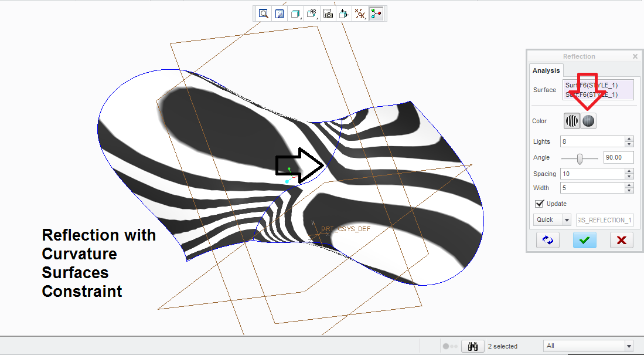This screenshot has width=644, height=355.
Task: Click the Repaint screen icon
Action: click(280, 14)
